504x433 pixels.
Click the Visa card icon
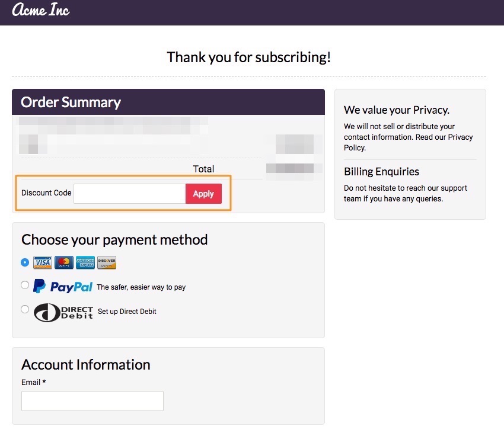coord(43,262)
